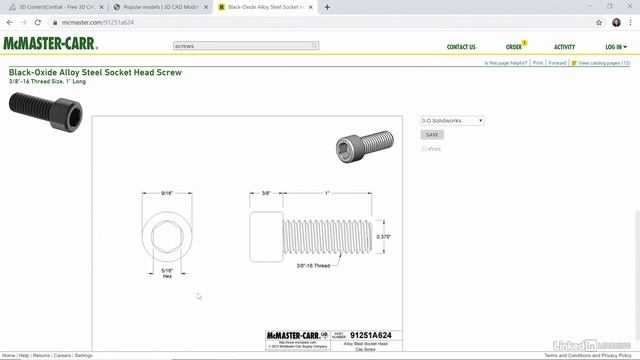Click the thread size subtitle text
The image size is (640, 360).
[47, 81]
